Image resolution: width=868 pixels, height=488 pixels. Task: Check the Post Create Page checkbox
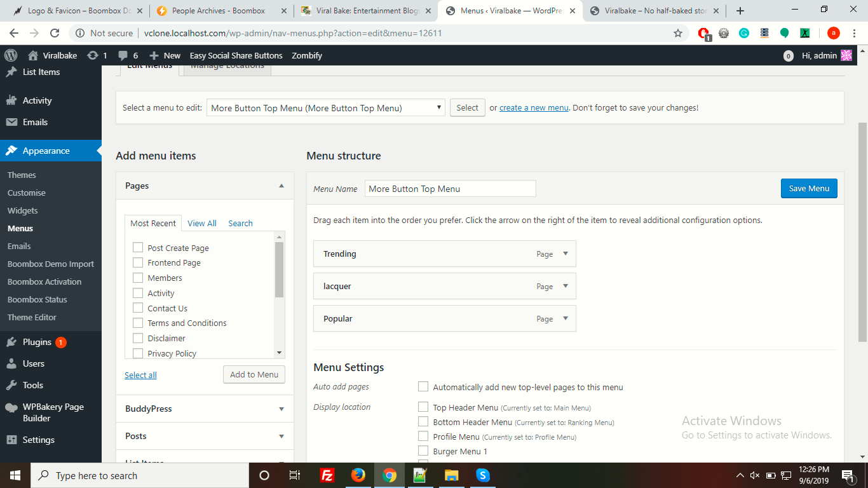(138, 248)
